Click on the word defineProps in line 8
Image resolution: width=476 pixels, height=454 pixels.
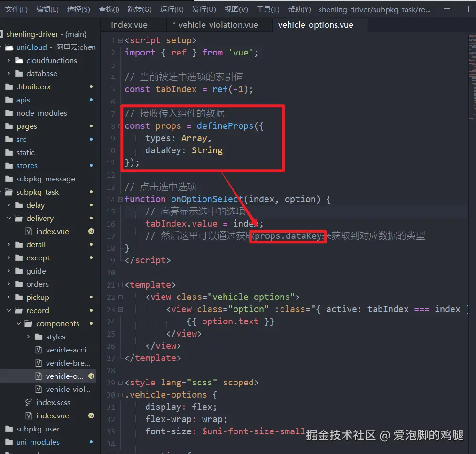point(225,126)
